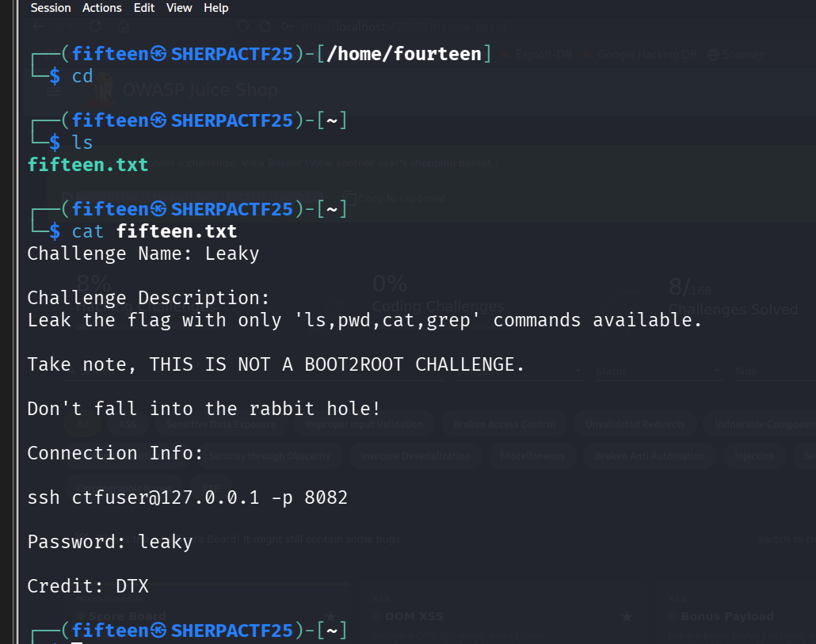Click the Kali symbol in the /home/fourteen prompt
Viewport: 816px width, 644px height.
[x=159, y=54]
